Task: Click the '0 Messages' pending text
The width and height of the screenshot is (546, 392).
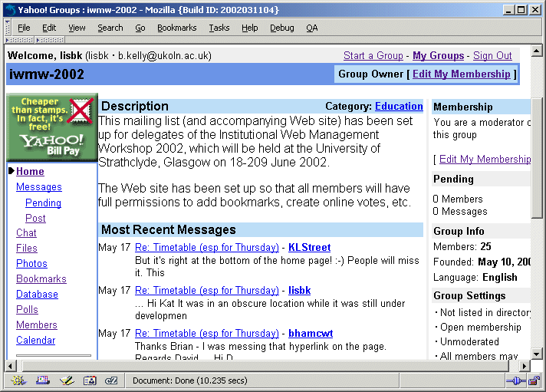Action: click(459, 212)
